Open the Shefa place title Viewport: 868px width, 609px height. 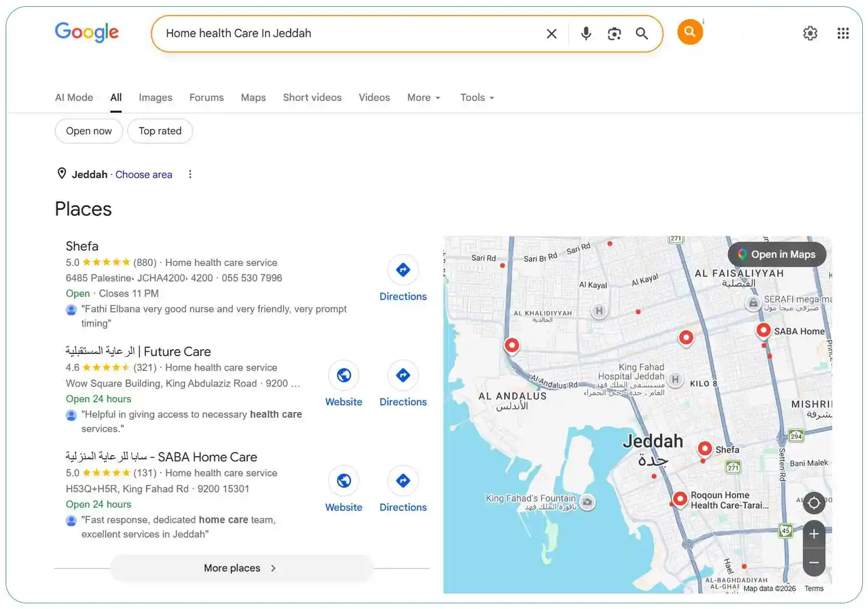click(82, 246)
